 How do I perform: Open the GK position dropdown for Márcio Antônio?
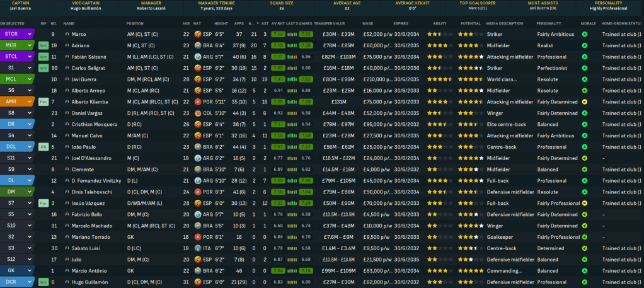29,271
